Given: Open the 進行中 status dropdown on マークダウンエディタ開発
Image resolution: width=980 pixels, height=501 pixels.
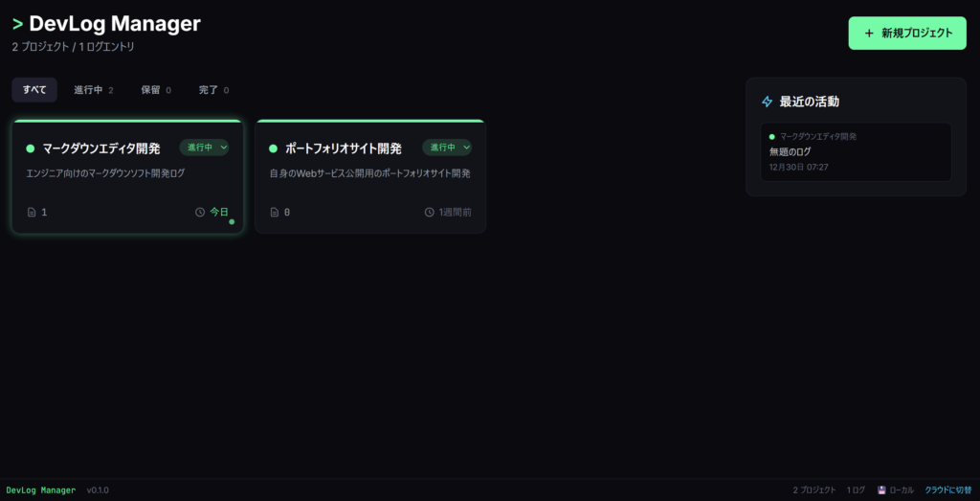Looking at the screenshot, I should 205,148.
